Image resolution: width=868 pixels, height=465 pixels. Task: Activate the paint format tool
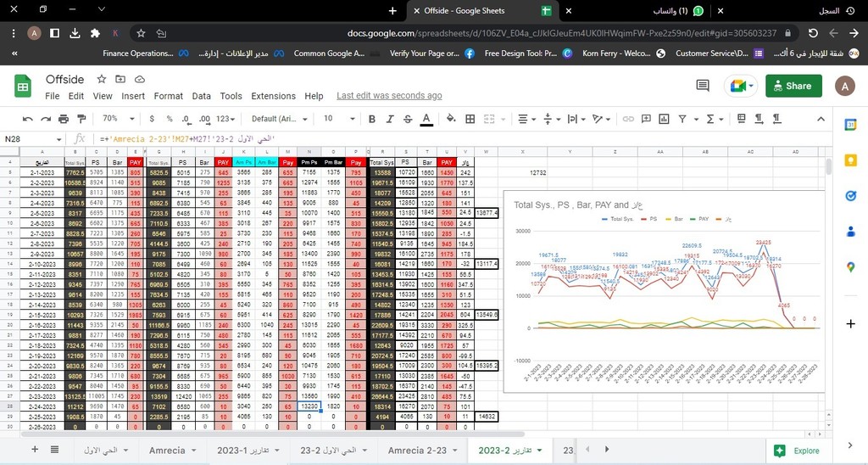click(81, 119)
